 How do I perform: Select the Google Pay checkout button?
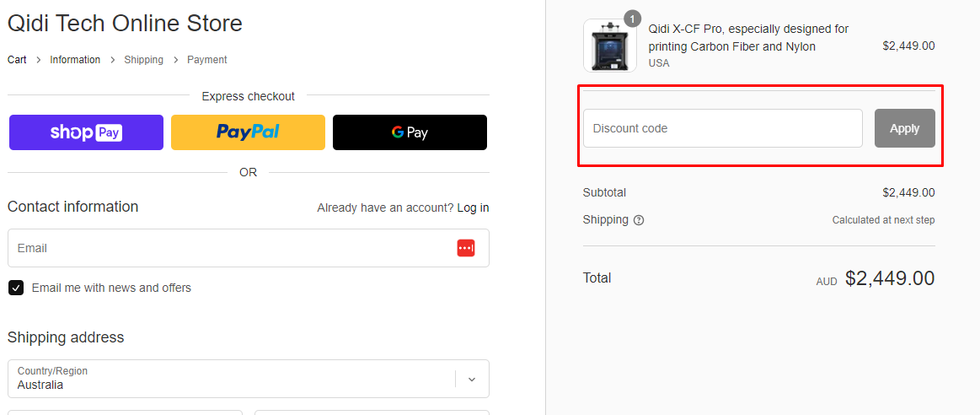pyautogui.click(x=410, y=132)
